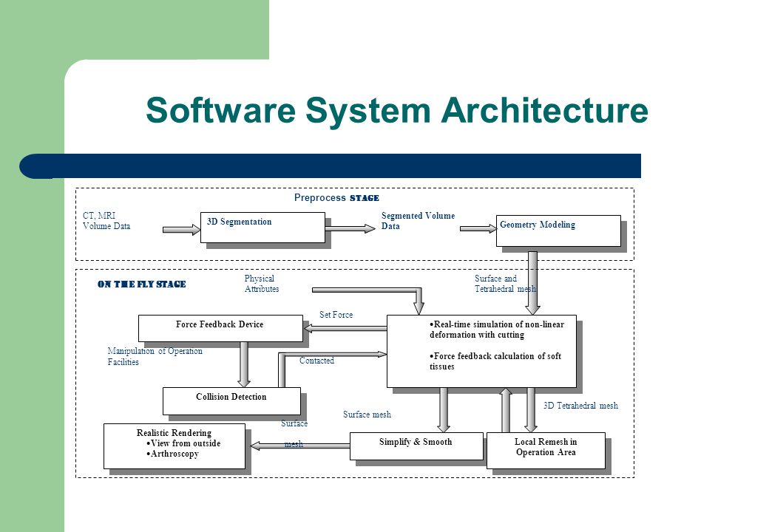This screenshot has width=769, height=532.
Task: Select arrow pointing into Geometry Modeling box
Action: [478, 228]
